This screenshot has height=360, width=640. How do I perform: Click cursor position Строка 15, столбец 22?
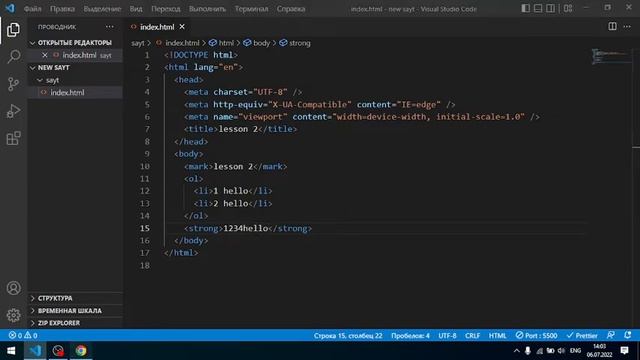348,336
